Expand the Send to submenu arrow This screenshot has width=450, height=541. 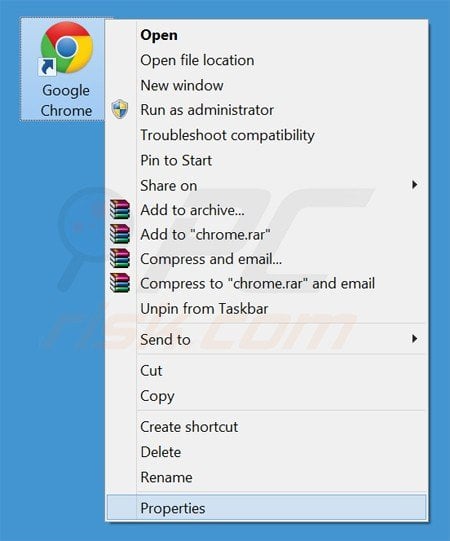414,339
